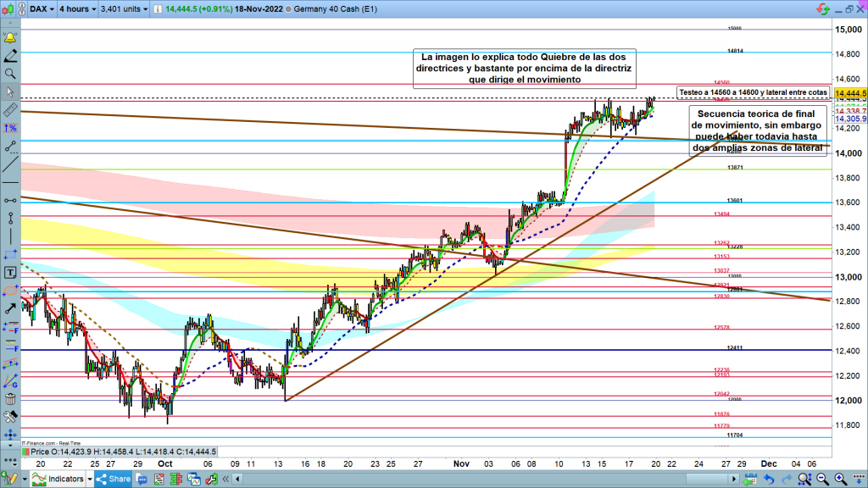
Task: Select the ellipse drawing tool
Action: click(x=10, y=291)
